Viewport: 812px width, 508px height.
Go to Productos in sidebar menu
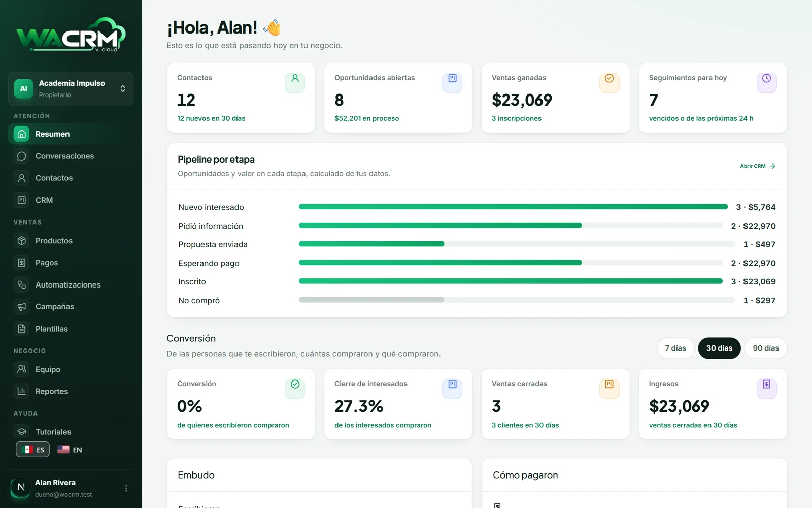71,241
